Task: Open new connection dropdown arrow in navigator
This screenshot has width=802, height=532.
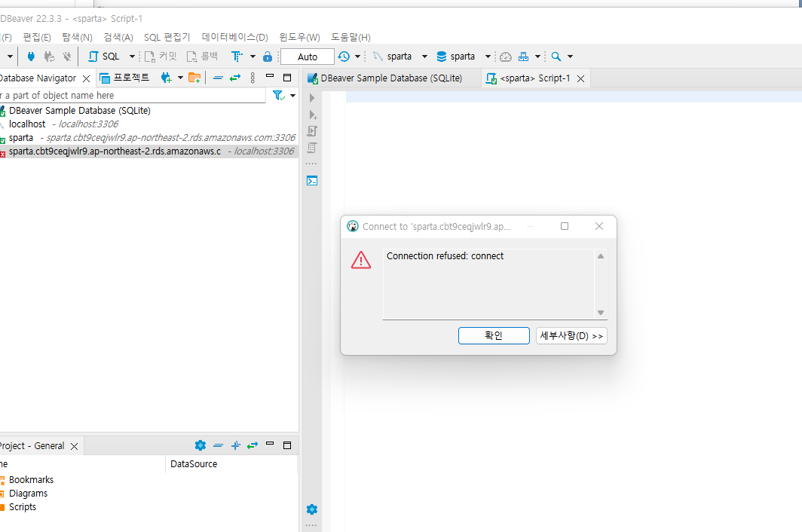Action: click(180, 78)
